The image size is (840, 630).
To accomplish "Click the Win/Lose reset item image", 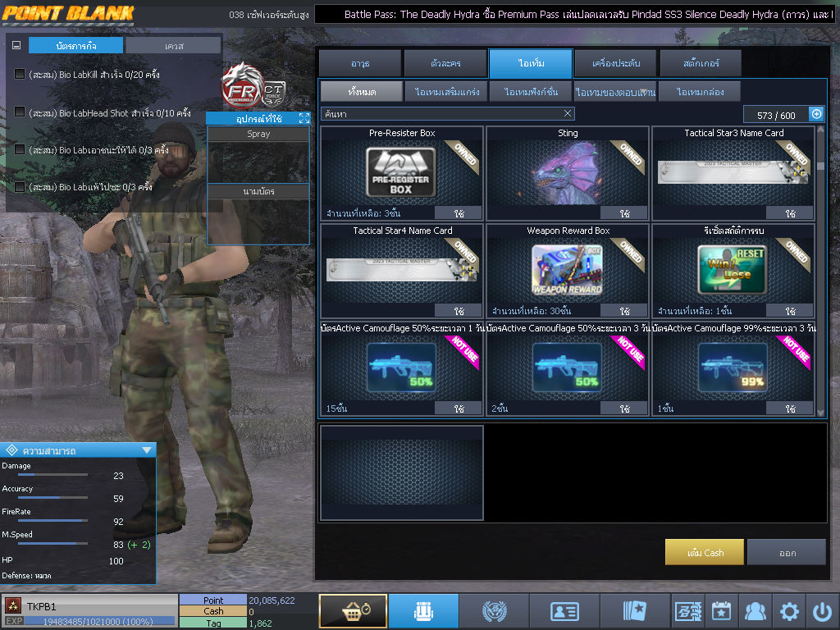I will pyautogui.click(x=733, y=270).
